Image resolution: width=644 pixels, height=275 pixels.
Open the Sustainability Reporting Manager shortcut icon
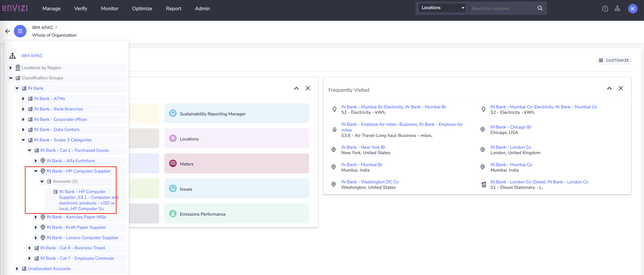click(x=173, y=113)
